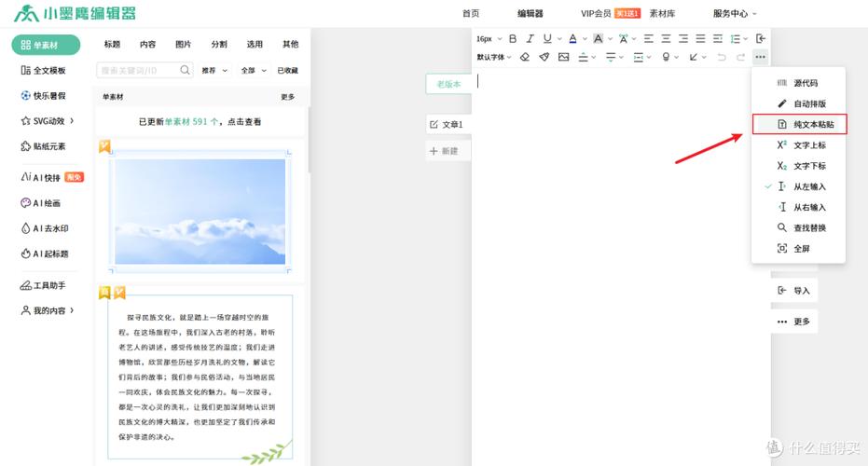
Task: Click the undo arrow
Action: tap(722, 57)
